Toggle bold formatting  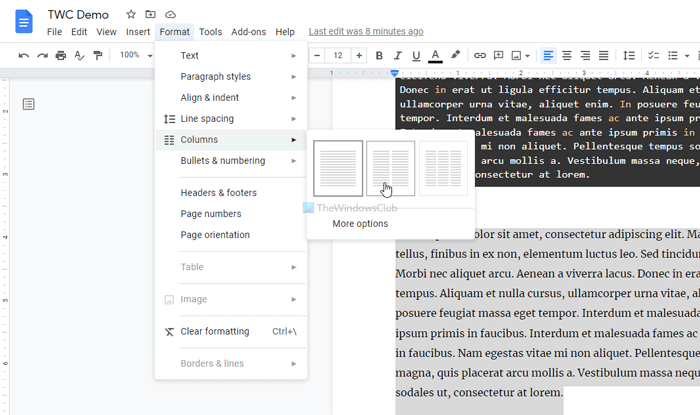pos(379,55)
